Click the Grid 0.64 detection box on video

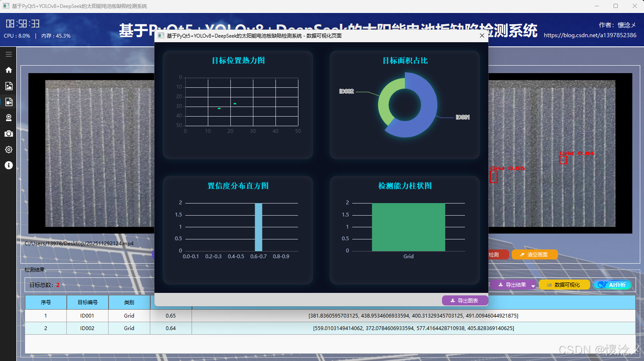point(563,160)
